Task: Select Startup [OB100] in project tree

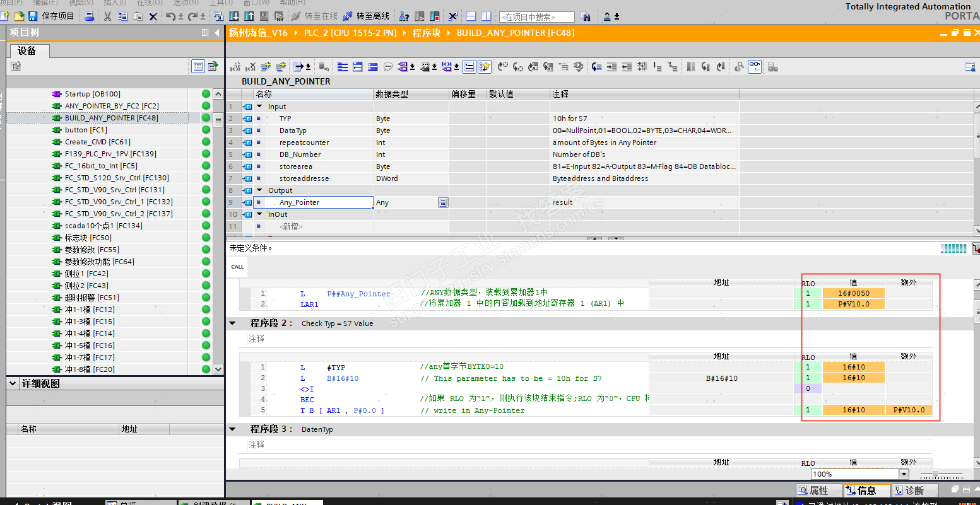Action: point(92,94)
